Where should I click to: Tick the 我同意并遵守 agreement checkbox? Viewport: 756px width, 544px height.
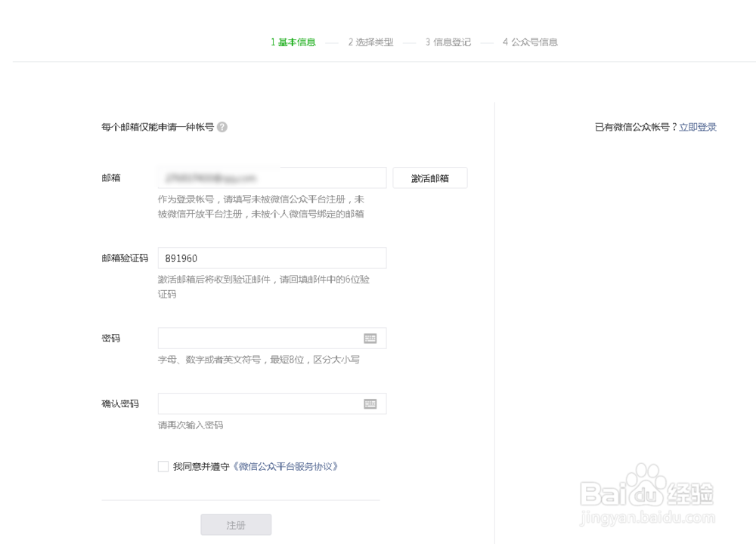point(163,466)
